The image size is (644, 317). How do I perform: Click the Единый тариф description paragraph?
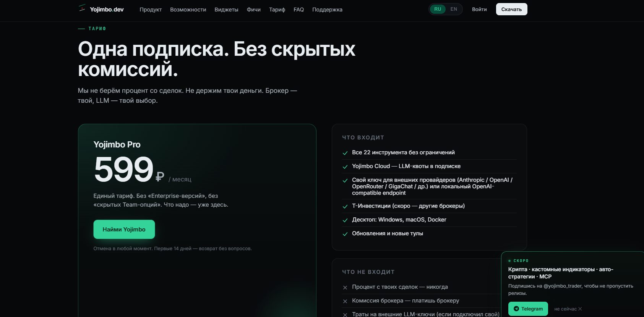point(161,200)
